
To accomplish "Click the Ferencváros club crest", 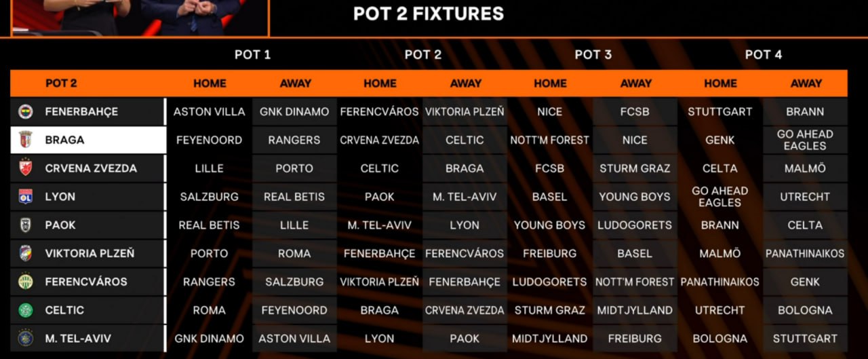I will click(x=26, y=282).
